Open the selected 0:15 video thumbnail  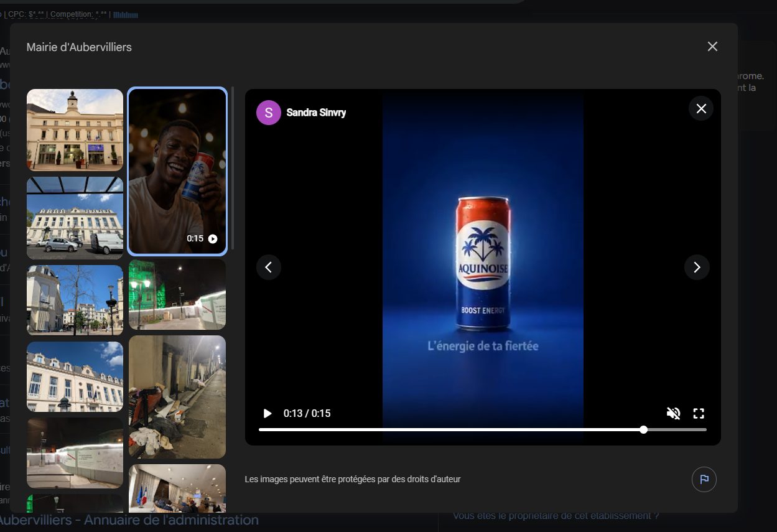[177, 171]
